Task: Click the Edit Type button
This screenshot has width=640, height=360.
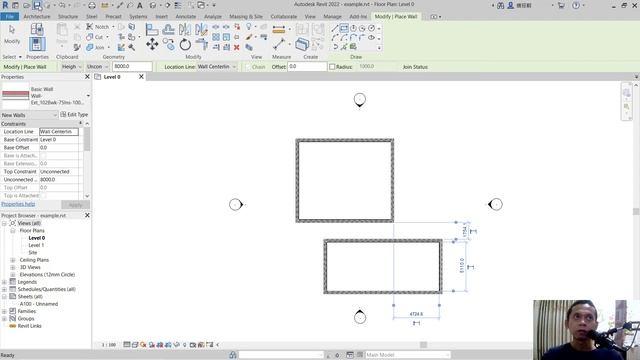Action: (74, 115)
